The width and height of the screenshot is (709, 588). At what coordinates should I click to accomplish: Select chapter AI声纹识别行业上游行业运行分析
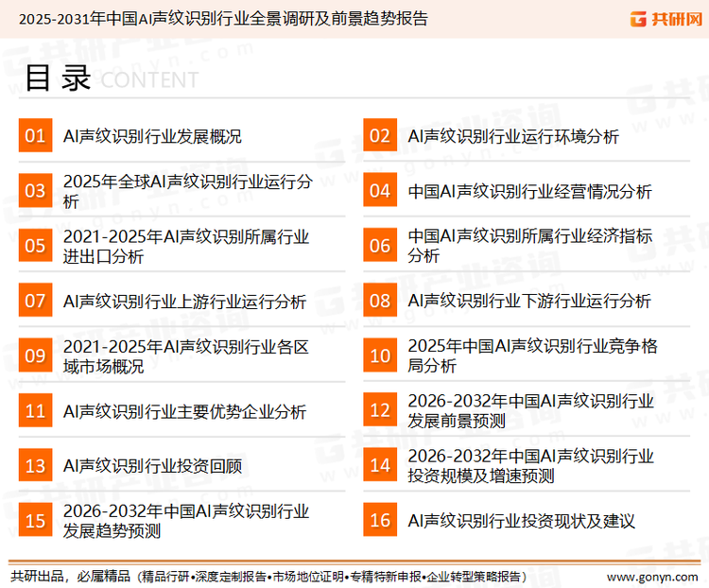tap(184, 302)
